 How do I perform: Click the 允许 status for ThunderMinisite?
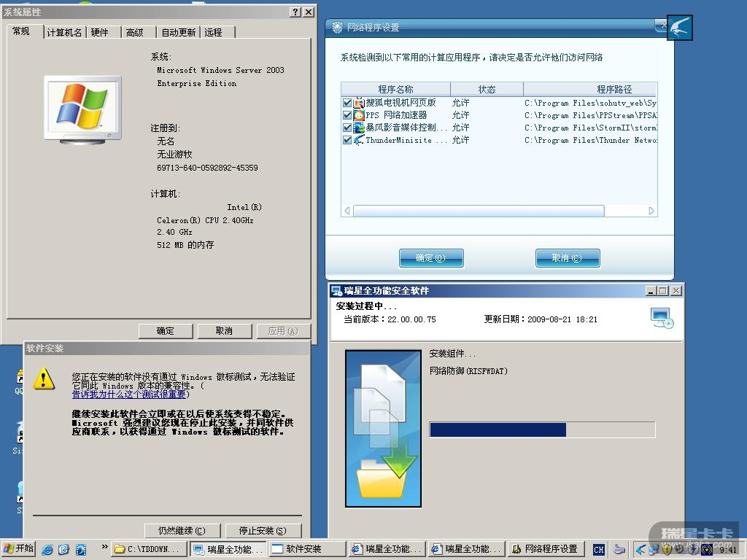[x=461, y=140]
